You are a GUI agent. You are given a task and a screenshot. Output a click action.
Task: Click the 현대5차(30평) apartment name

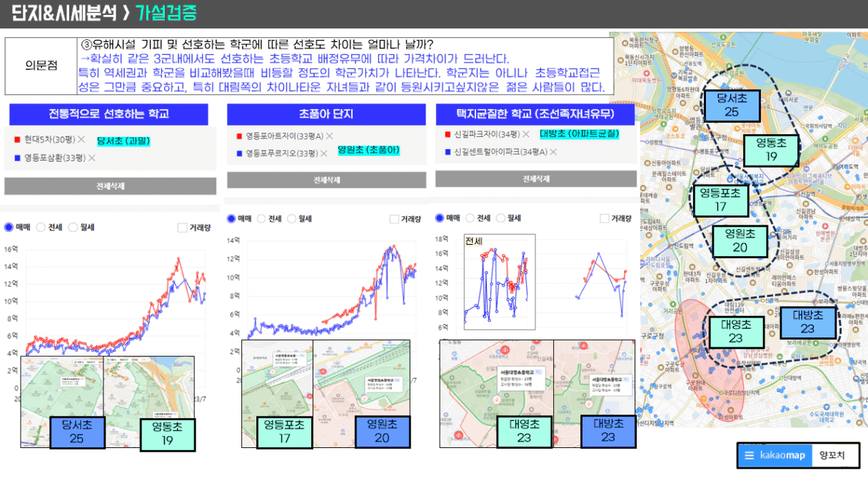point(49,139)
